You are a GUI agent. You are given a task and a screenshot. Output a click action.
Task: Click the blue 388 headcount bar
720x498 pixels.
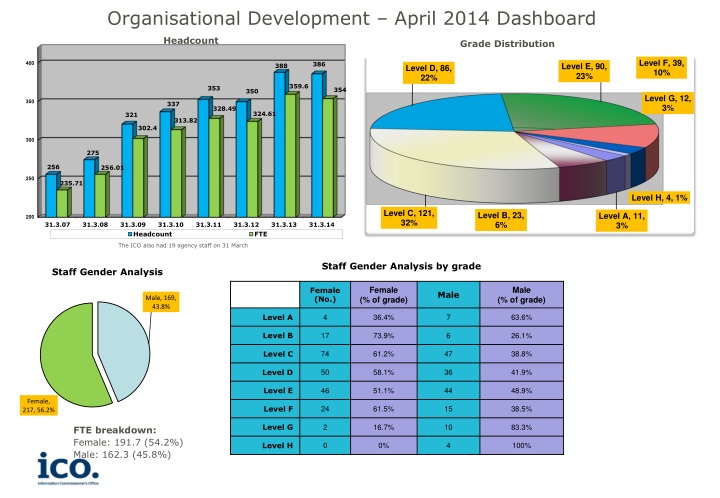(x=281, y=140)
